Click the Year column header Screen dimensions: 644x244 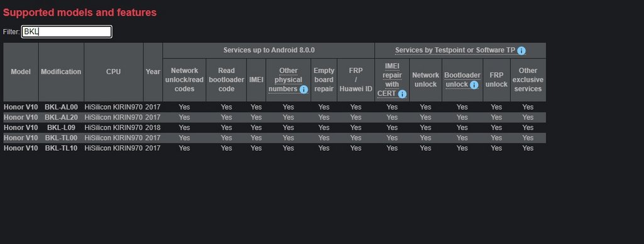pos(153,72)
